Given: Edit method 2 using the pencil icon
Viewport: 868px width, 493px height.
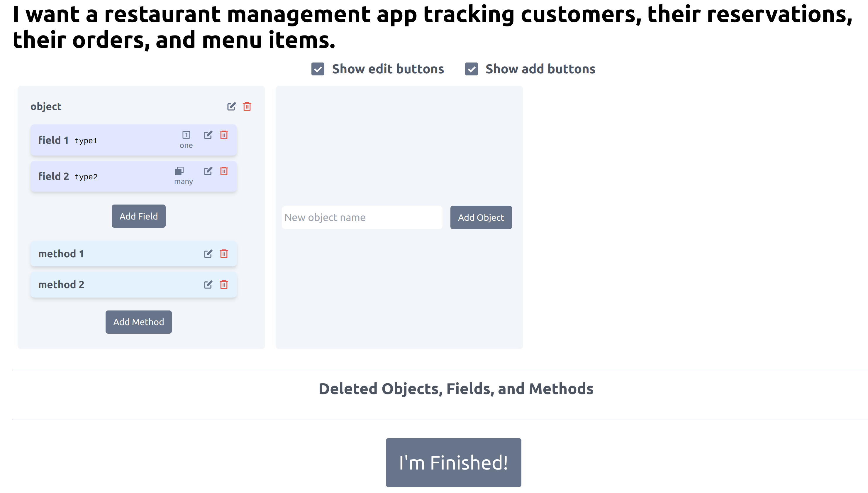Looking at the screenshot, I should [x=208, y=285].
